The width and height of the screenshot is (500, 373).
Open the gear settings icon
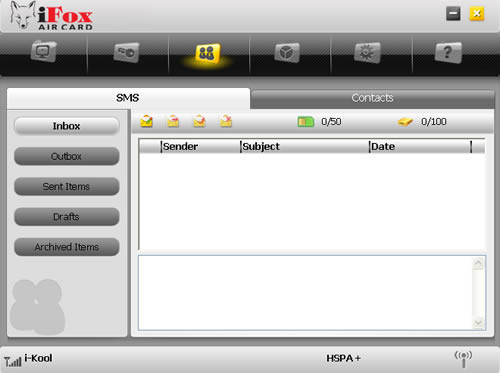click(x=367, y=52)
